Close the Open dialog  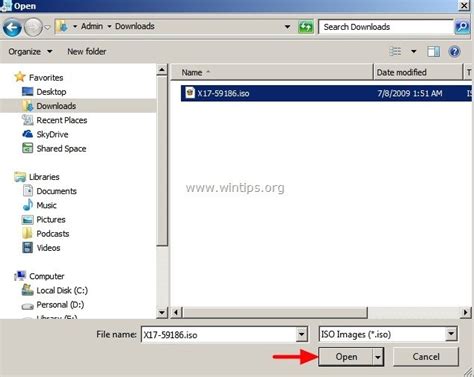coord(464,5)
